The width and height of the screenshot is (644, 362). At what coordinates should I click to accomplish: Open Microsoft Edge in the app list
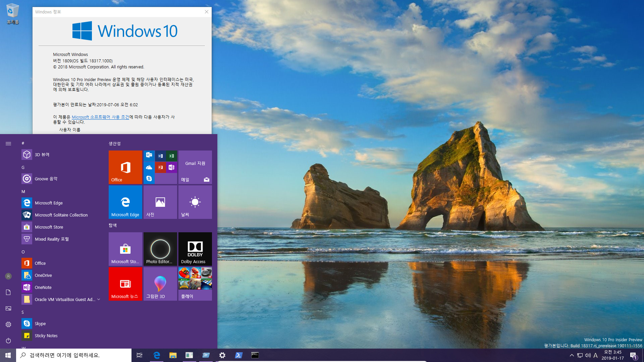click(x=62, y=203)
